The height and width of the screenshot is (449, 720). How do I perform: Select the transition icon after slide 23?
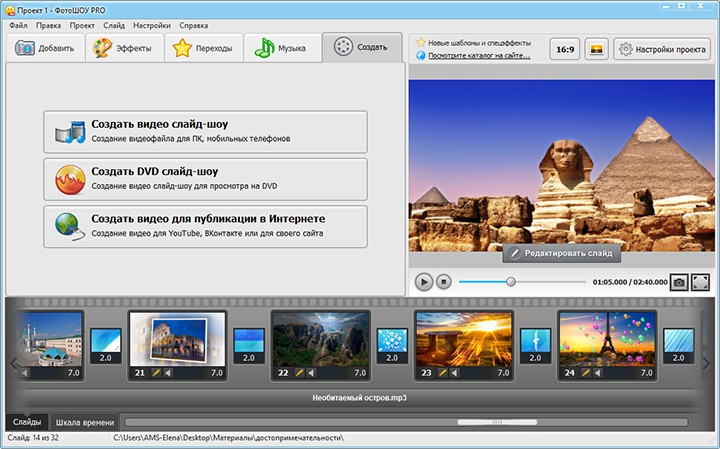pos(535,345)
